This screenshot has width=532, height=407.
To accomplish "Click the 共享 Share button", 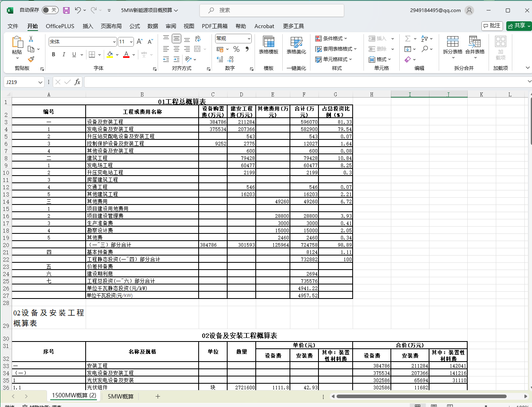I will tap(519, 26).
